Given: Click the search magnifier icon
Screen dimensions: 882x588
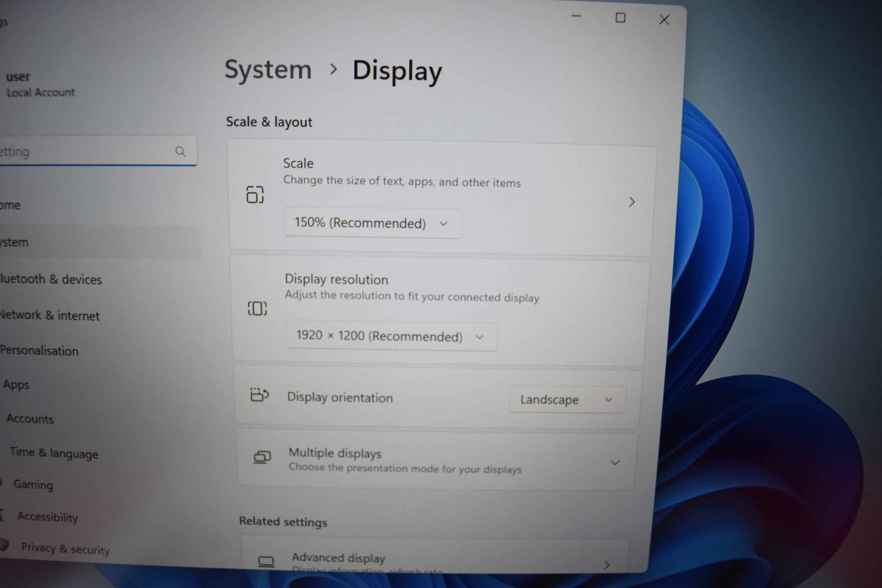Looking at the screenshot, I should pos(181,152).
